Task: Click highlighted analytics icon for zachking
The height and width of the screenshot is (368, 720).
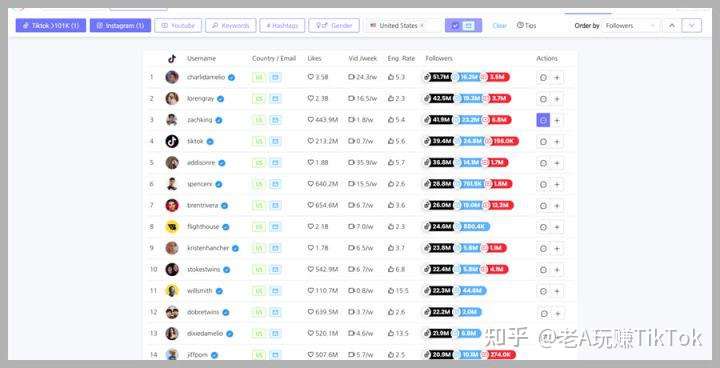Action: [x=543, y=120]
